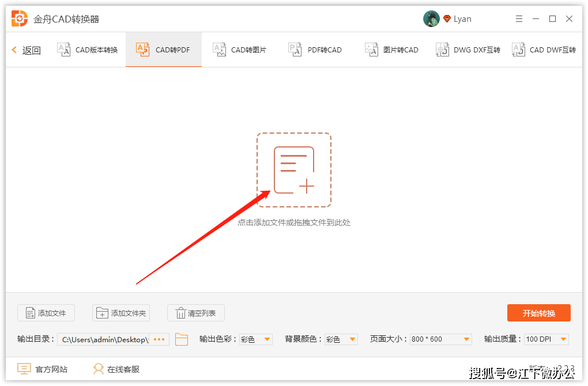Click the three-dots browse button for output path

(x=159, y=339)
